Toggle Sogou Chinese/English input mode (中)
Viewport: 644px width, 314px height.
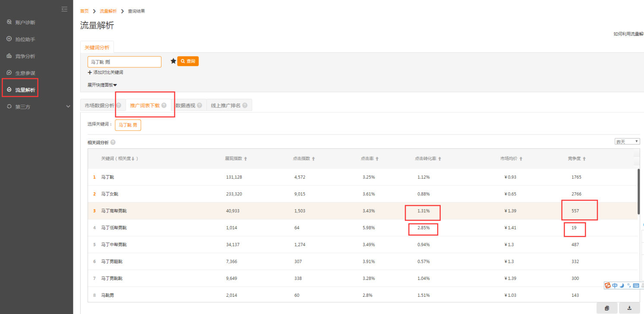(x=615, y=286)
